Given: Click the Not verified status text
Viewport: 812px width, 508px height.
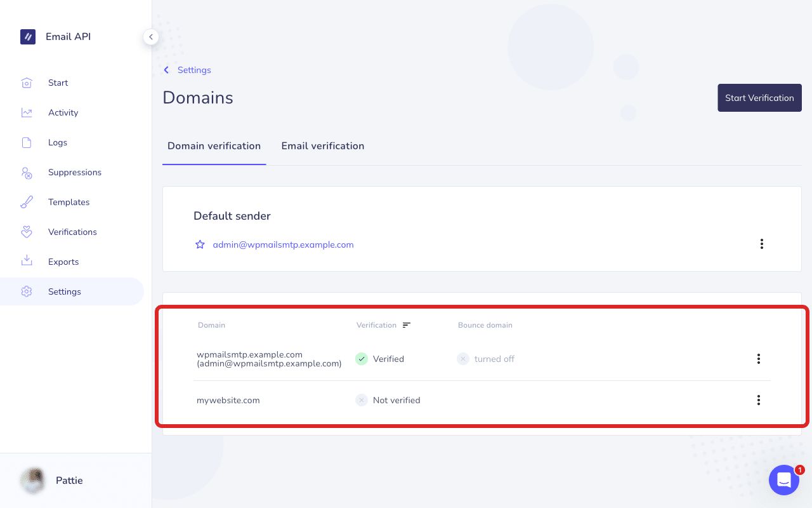Looking at the screenshot, I should click(x=396, y=400).
